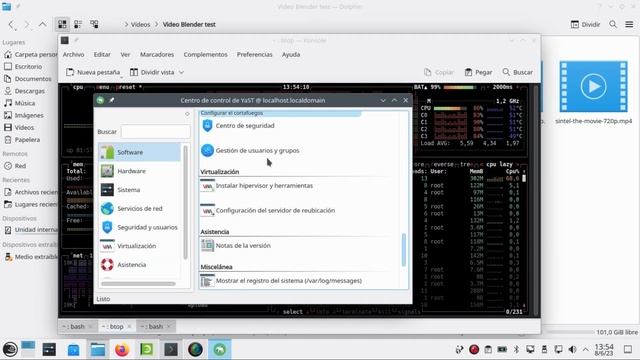Click the pin icon in YaST title bar
640x360 pixels.
pos(111,100)
